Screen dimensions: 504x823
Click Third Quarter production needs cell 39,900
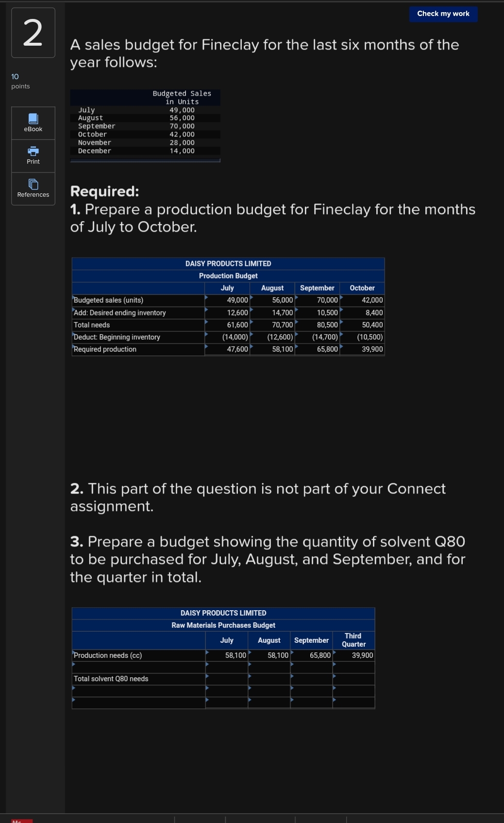[x=353, y=655]
